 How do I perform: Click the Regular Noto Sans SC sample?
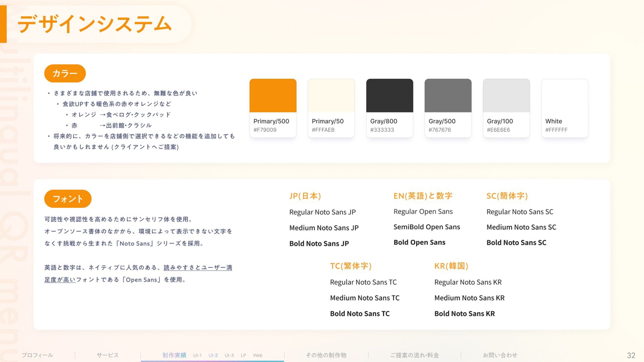click(x=520, y=212)
